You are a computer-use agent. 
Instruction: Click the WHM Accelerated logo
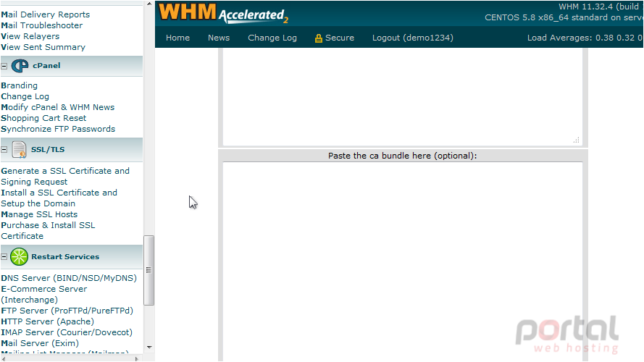coord(223,13)
